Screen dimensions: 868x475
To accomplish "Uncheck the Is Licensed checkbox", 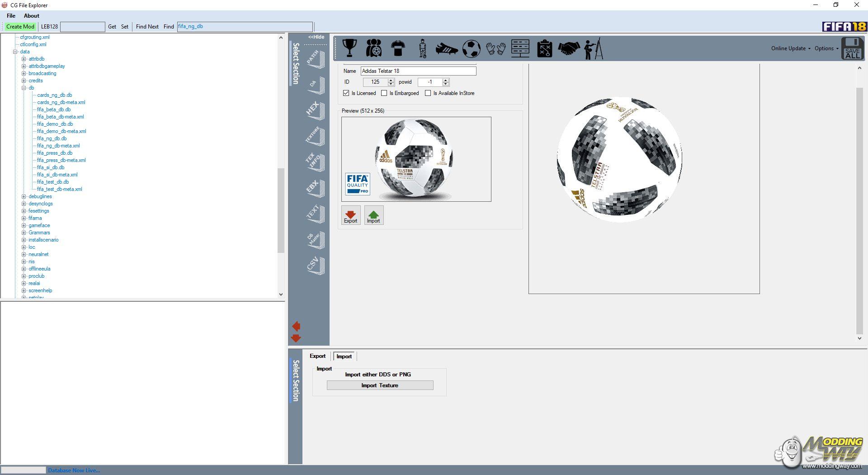I will [x=346, y=93].
